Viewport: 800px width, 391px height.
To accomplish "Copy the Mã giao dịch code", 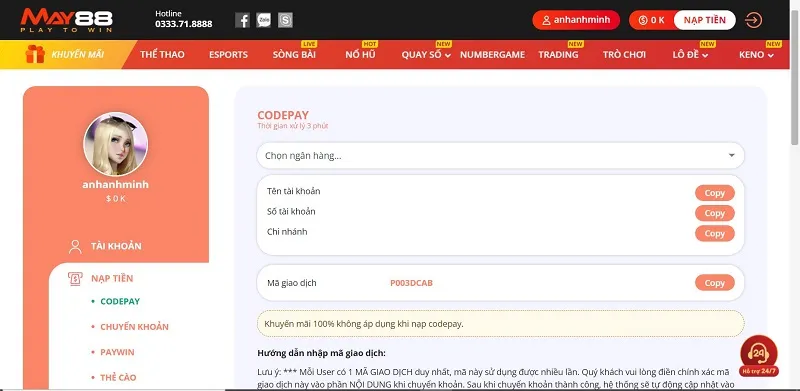I will click(715, 283).
